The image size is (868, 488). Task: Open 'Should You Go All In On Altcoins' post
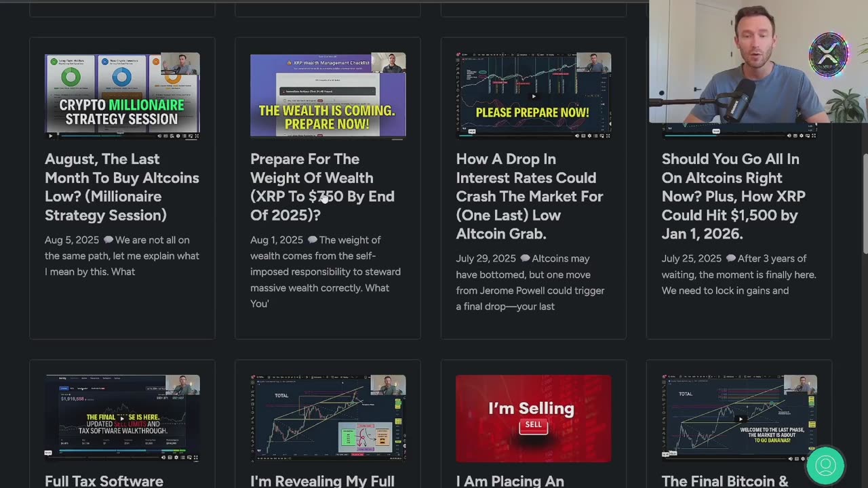click(734, 197)
